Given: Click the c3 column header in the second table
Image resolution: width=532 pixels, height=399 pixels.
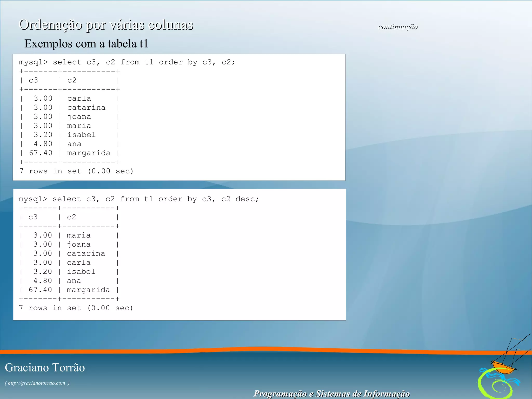Looking at the screenshot, I should pos(33,217).
